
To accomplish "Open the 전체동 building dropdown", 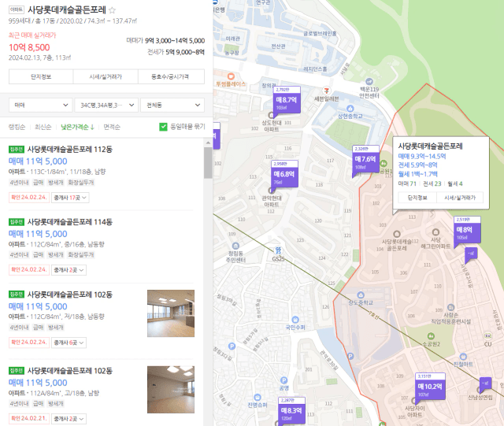I will (x=172, y=106).
